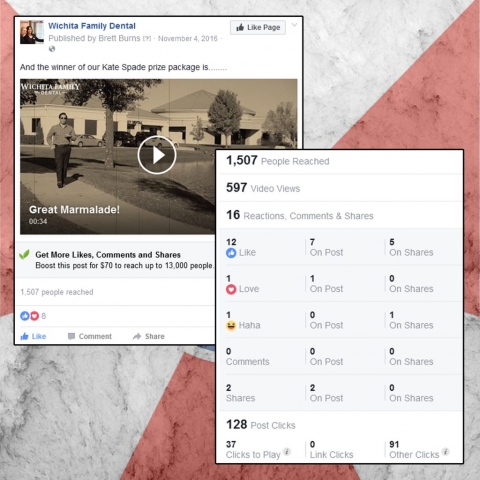Click the November 4, 2016 timestamp
480x480 pixels.
click(x=188, y=39)
